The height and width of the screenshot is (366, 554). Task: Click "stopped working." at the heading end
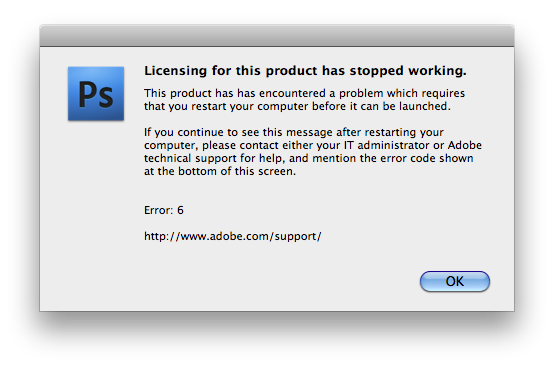(x=408, y=71)
